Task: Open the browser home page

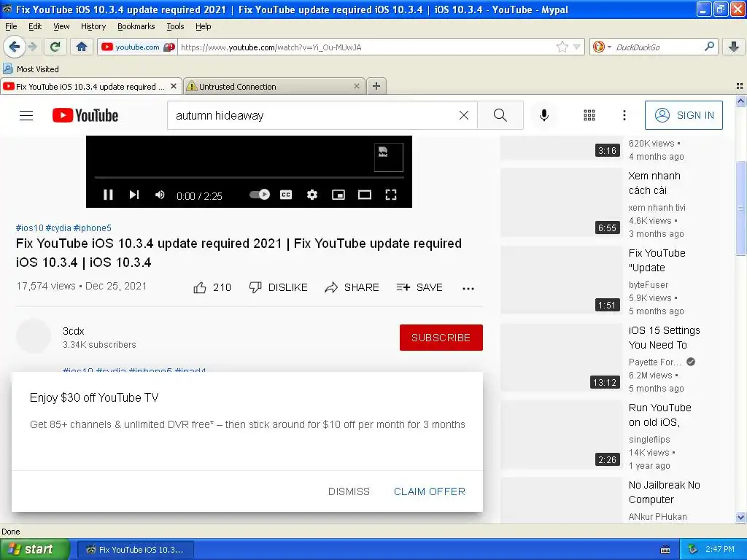Action: pyautogui.click(x=82, y=47)
